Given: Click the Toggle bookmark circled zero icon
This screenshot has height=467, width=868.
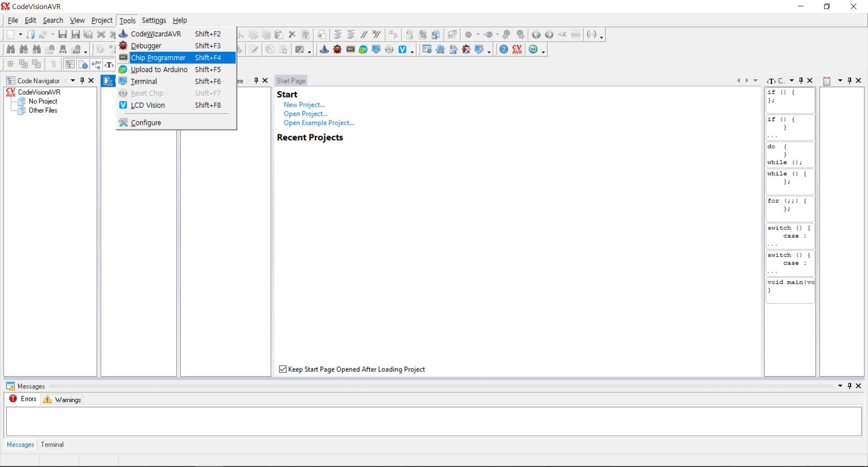Looking at the screenshot, I should pyautogui.click(x=469, y=34).
